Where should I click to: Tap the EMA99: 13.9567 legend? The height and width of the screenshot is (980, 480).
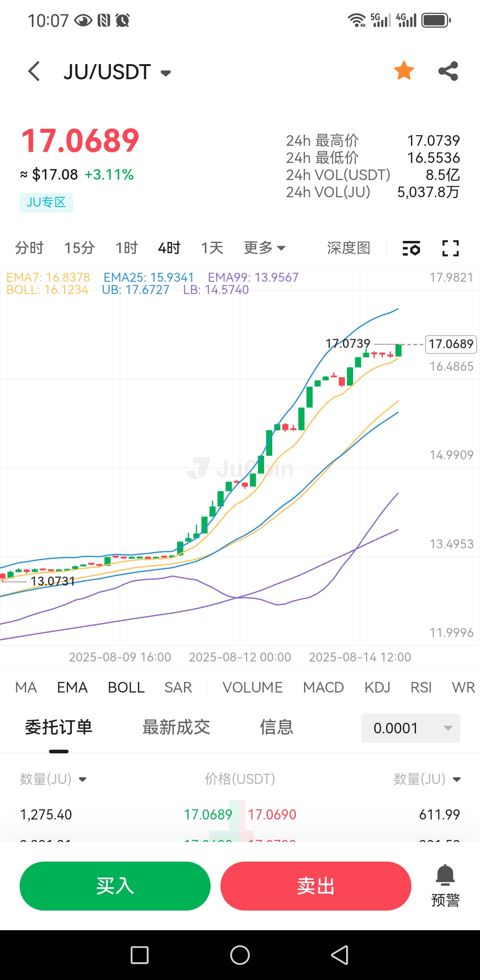(x=253, y=277)
